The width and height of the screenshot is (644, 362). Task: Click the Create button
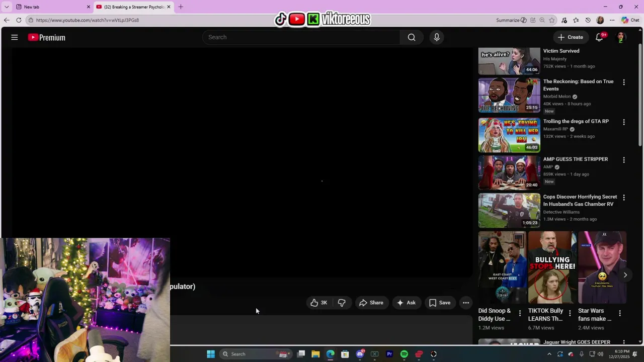pos(570,37)
